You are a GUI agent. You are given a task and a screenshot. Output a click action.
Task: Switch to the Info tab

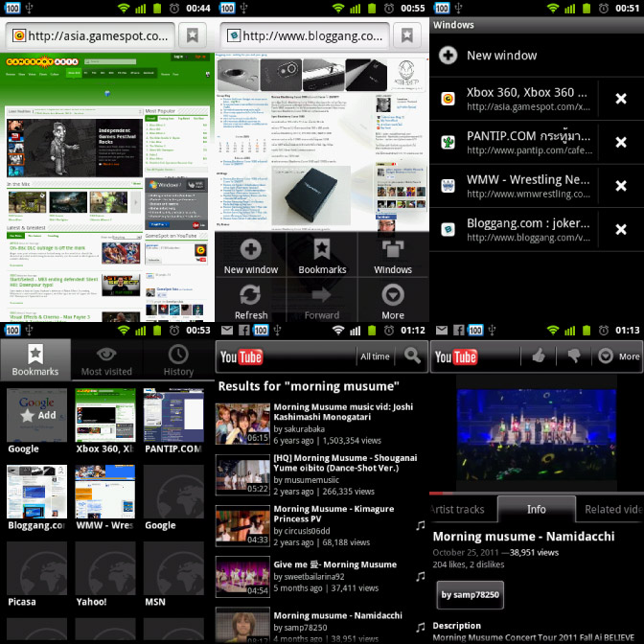(x=537, y=509)
